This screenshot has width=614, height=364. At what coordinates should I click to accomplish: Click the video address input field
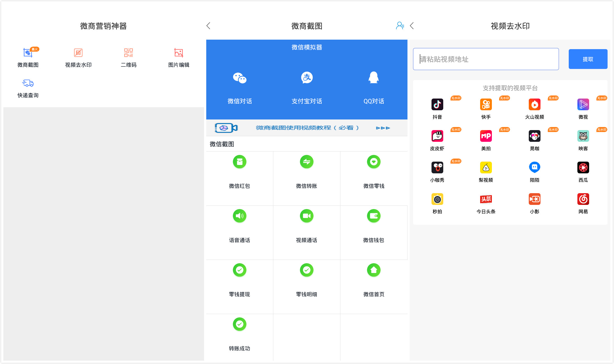[x=485, y=59]
